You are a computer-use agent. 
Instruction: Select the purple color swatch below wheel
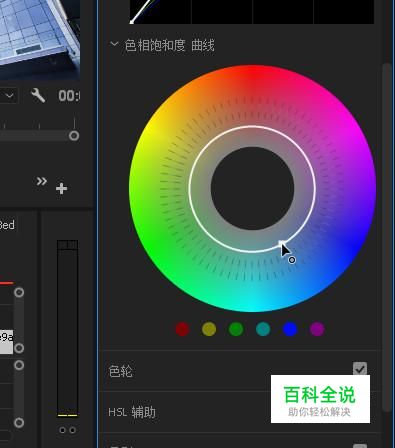[x=317, y=329]
